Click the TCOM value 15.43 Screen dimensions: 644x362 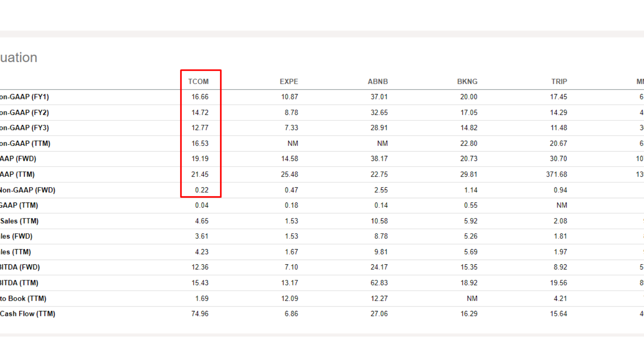point(200,283)
